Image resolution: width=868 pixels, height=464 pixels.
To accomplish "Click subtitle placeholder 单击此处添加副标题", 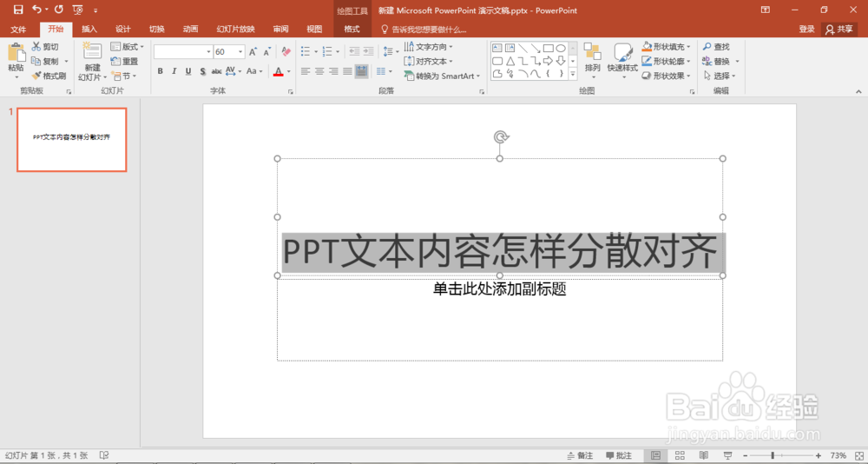I will (x=499, y=288).
